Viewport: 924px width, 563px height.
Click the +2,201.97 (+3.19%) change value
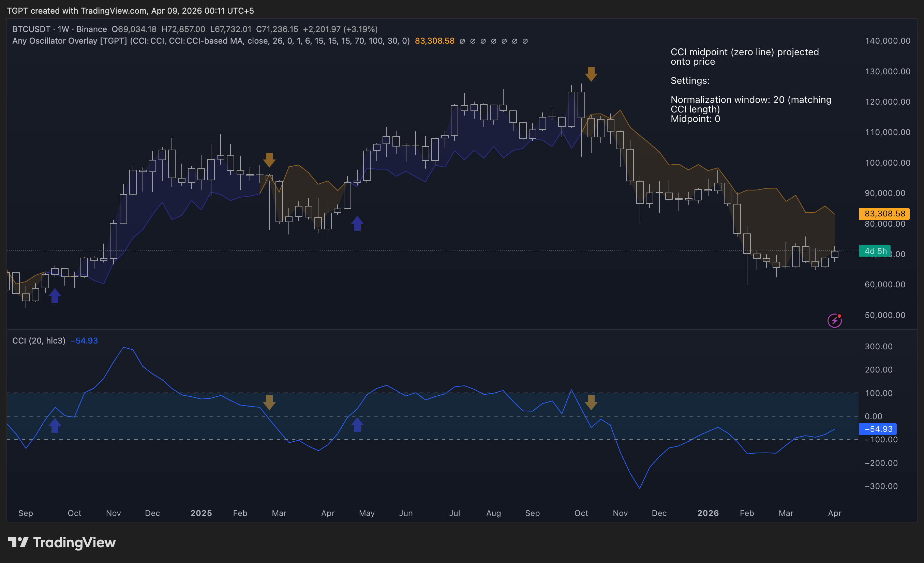pyautogui.click(x=340, y=29)
